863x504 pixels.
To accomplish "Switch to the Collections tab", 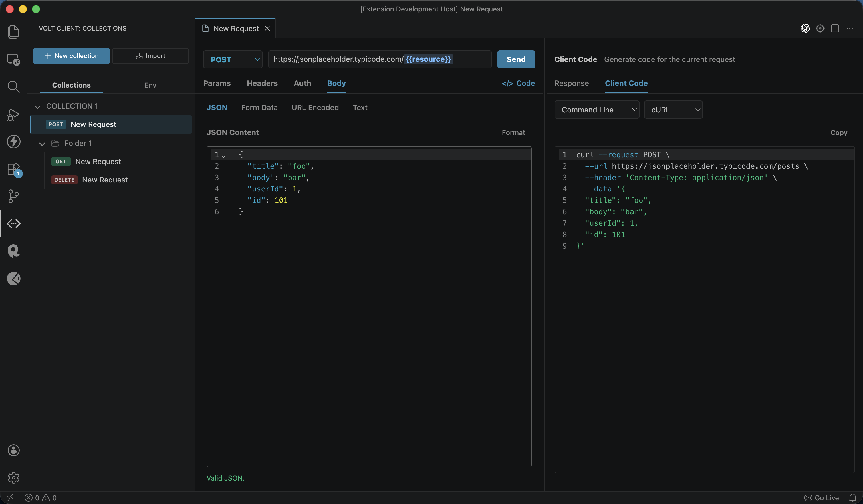I will pos(71,85).
